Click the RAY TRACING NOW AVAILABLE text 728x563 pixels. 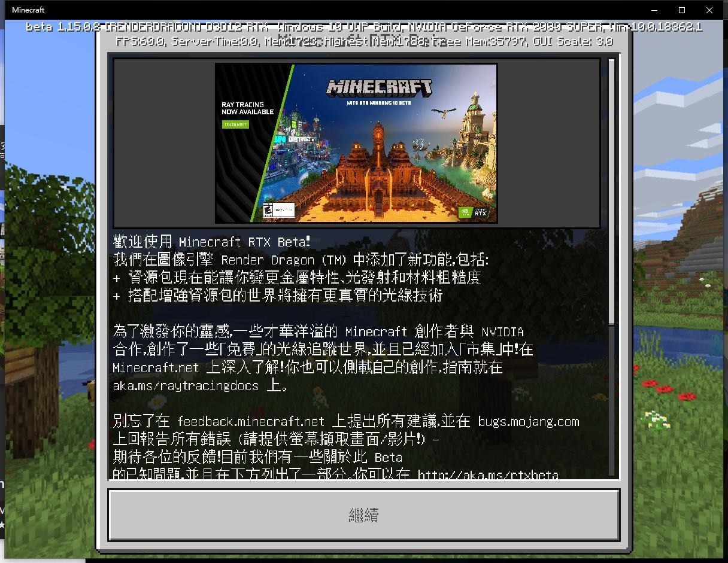pos(247,108)
